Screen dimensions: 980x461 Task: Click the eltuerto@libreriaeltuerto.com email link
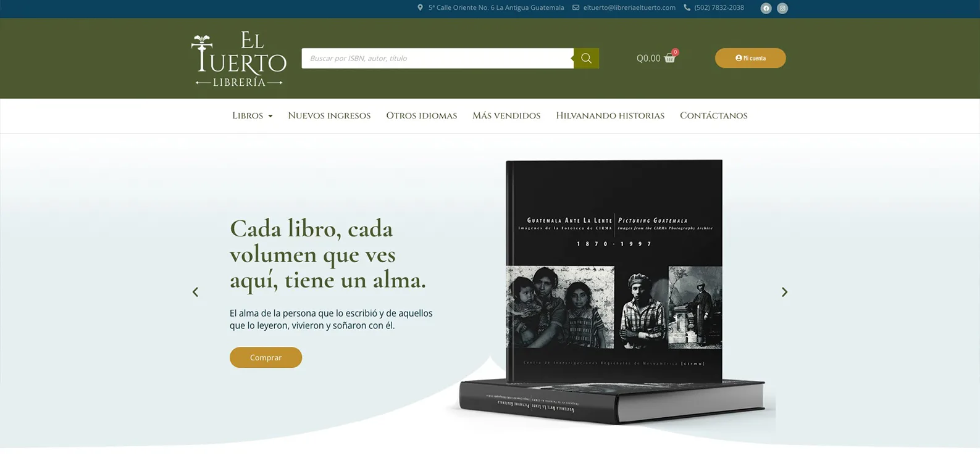tap(629, 8)
